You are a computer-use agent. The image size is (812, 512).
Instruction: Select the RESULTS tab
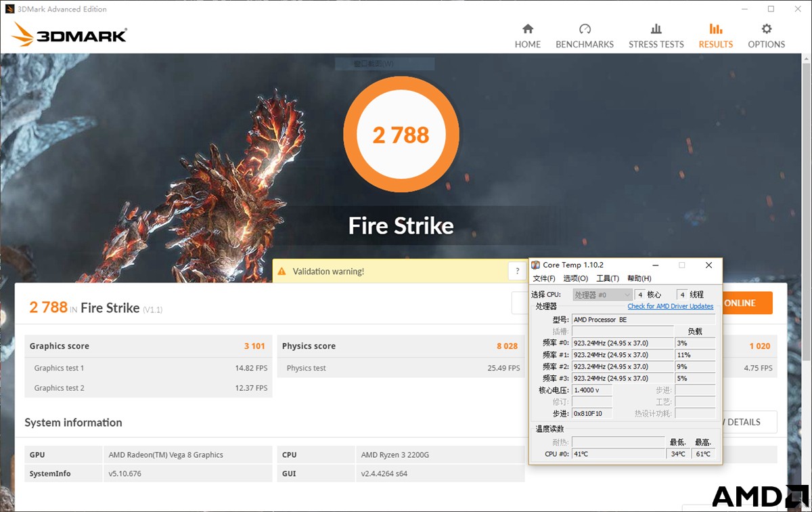tap(716, 37)
